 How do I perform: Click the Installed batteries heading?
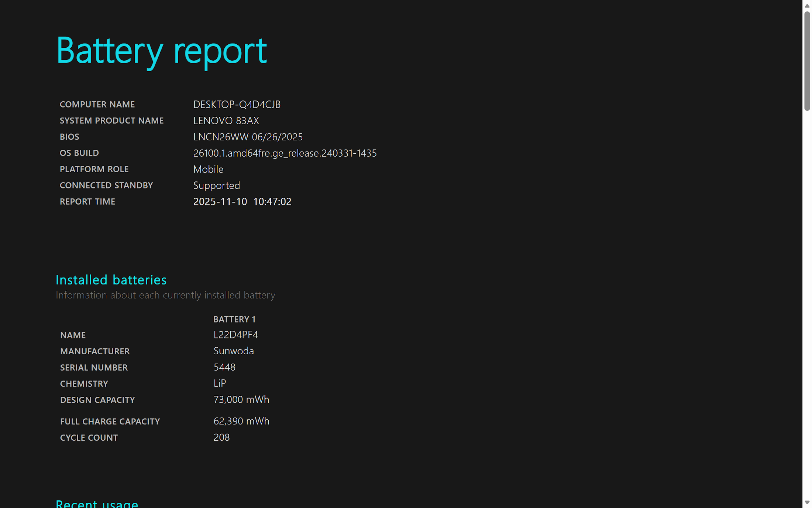(x=111, y=280)
